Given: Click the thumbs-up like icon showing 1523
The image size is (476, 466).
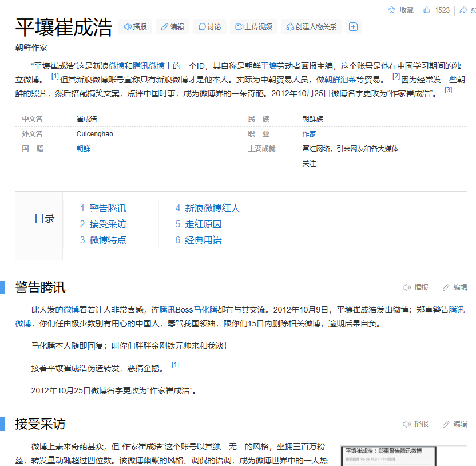Looking at the screenshot, I should 427,10.
